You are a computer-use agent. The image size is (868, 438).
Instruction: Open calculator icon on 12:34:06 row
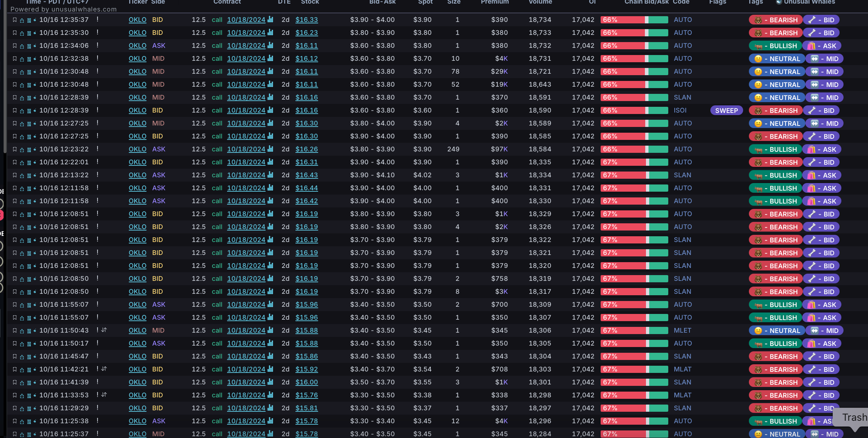pos(29,46)
